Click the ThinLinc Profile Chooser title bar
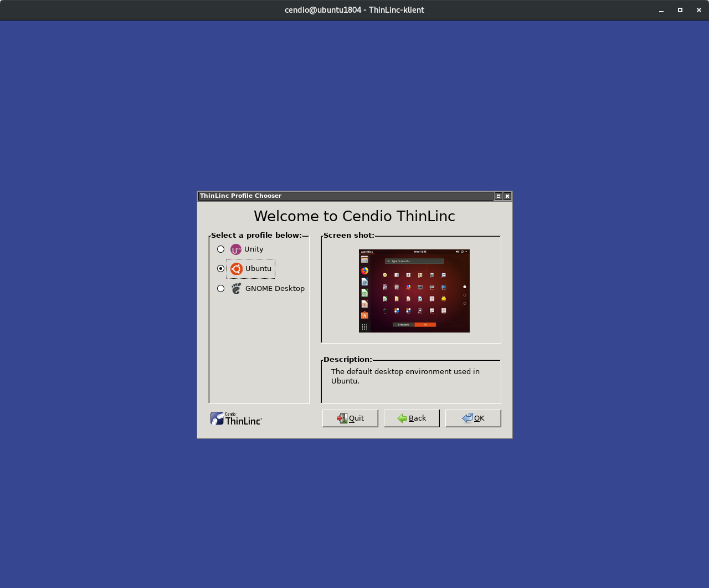 tap(346, 196)
